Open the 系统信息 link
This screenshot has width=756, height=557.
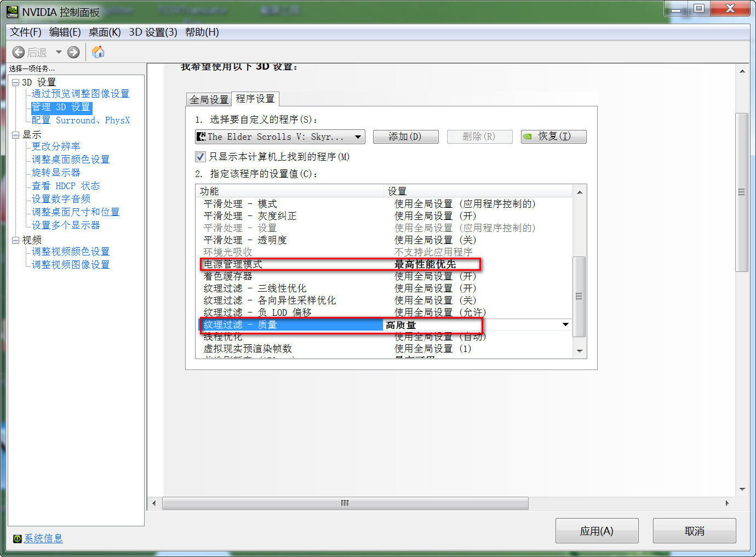click(x=43, y=539)
